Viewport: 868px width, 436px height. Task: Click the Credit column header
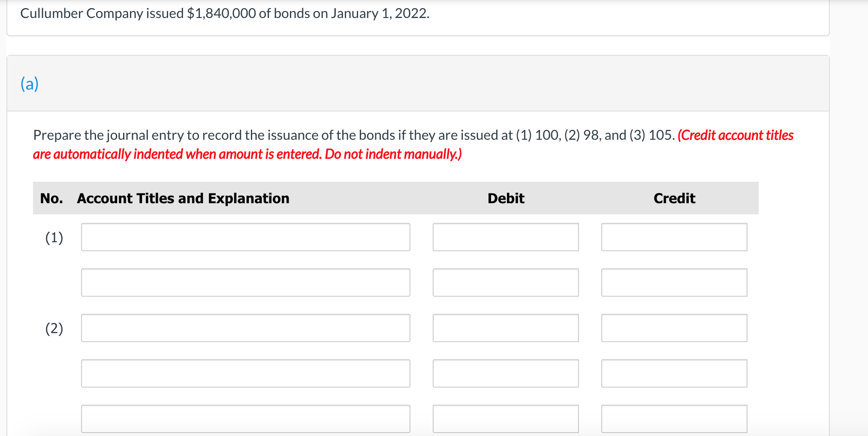pyautogui.click(x=673, y=198)
